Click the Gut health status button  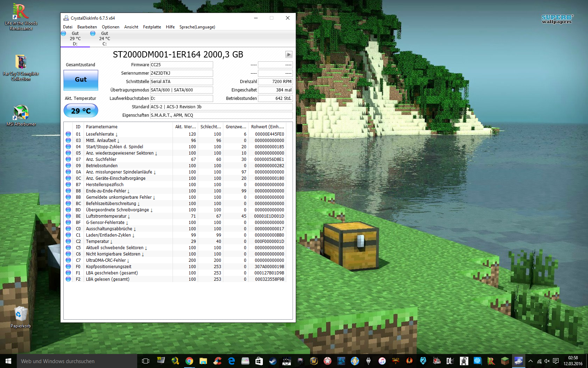click(81, 80)
